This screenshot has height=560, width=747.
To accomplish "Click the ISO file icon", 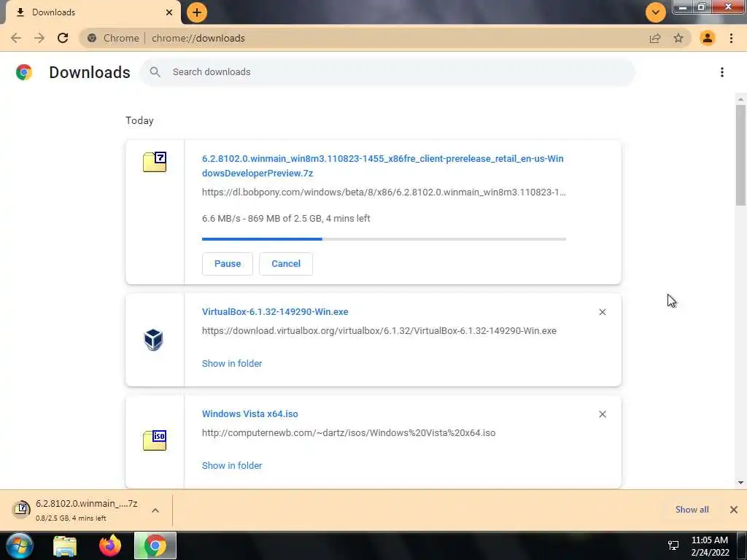I will [155, 440].
